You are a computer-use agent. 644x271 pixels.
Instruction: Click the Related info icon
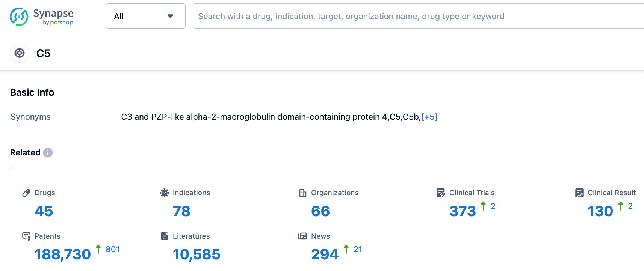click(48, 153)
